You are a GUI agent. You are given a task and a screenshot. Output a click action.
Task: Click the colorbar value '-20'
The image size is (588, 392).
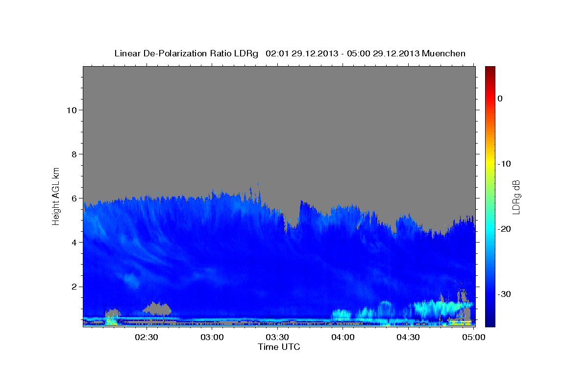[x=505, y=229]
